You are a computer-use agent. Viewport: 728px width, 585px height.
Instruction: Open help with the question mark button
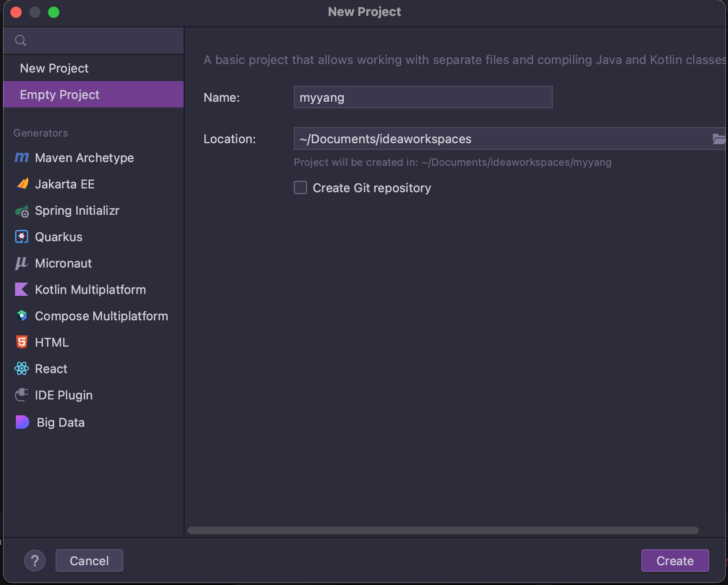coord(35,561)
